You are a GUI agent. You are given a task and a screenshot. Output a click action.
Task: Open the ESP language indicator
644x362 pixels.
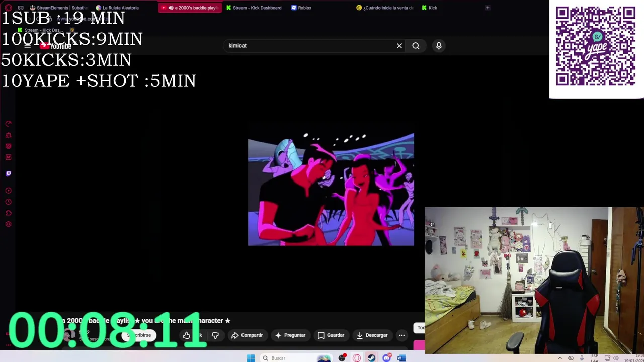[595, 358]
